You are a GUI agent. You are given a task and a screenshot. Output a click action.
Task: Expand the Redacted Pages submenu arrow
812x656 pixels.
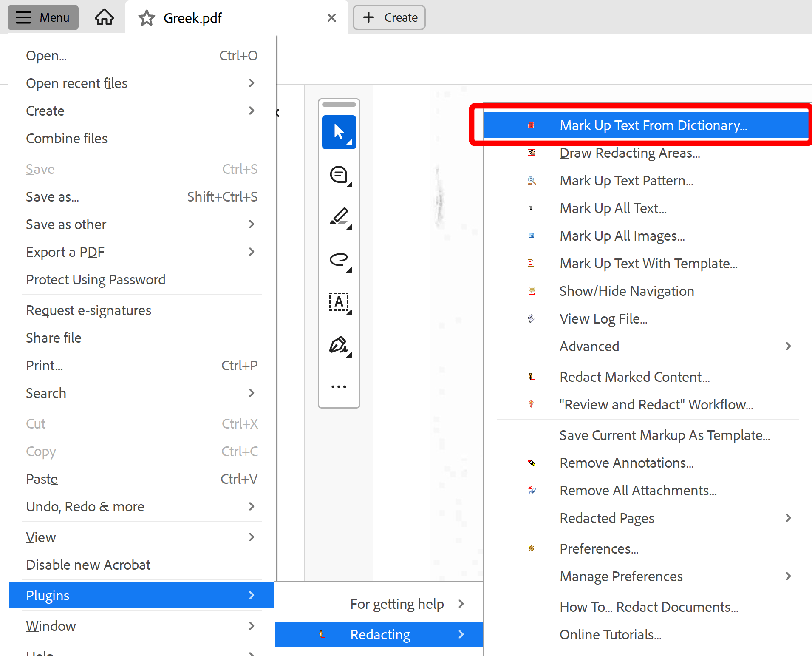tap(788, 518)
